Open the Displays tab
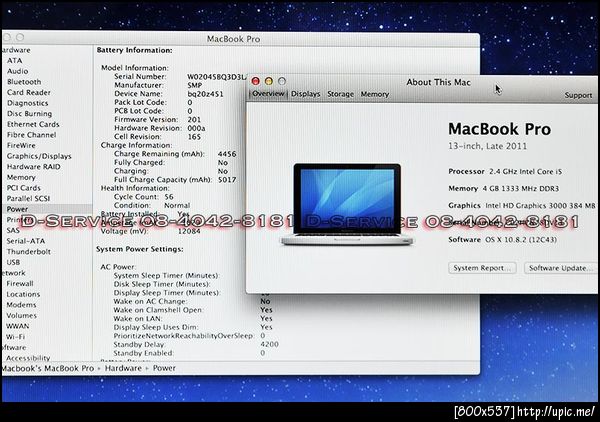Screen dimensions: 600x422 coord(305,94)
